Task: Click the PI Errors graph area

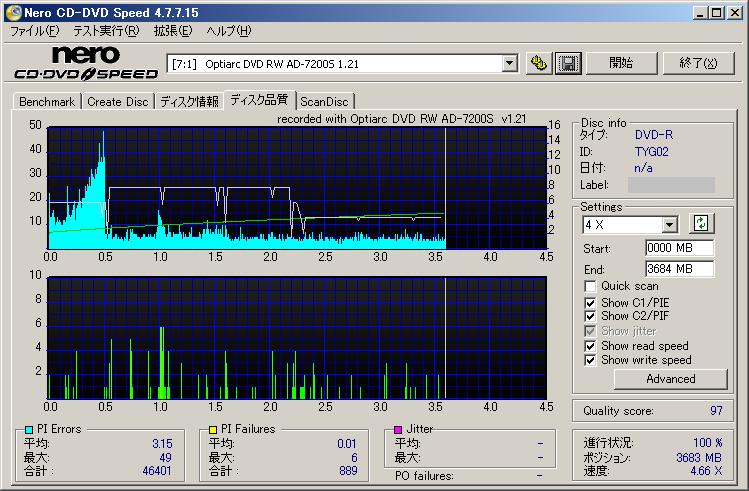Action: coord(297,188)
